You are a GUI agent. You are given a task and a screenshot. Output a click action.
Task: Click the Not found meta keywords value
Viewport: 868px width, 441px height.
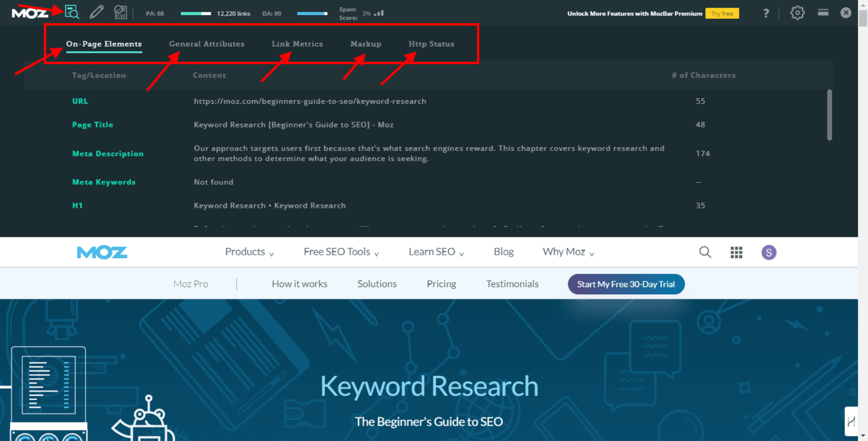coord(214,182)
